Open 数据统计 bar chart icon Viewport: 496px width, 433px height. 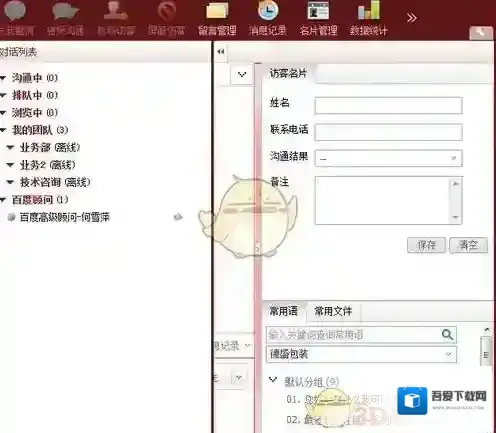[368, 10]
